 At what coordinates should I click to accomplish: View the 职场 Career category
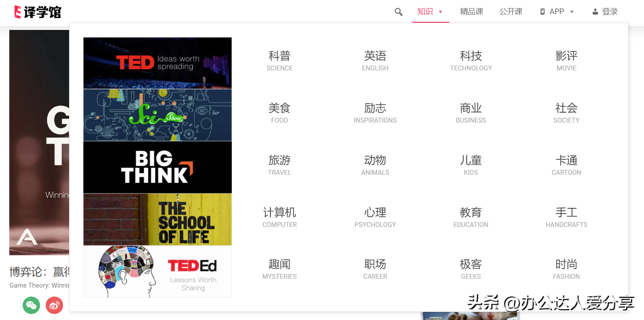[x=375, y=269]
